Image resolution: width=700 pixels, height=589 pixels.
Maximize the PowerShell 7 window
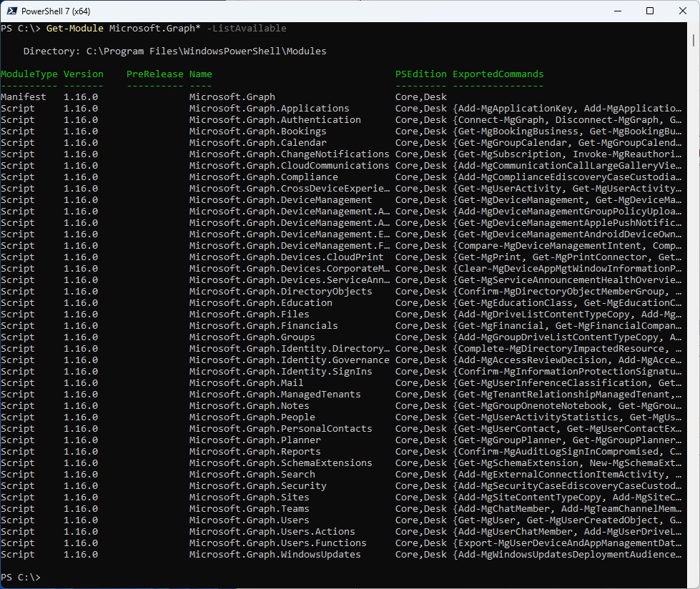pyautogui.click(x=650, y=11)
